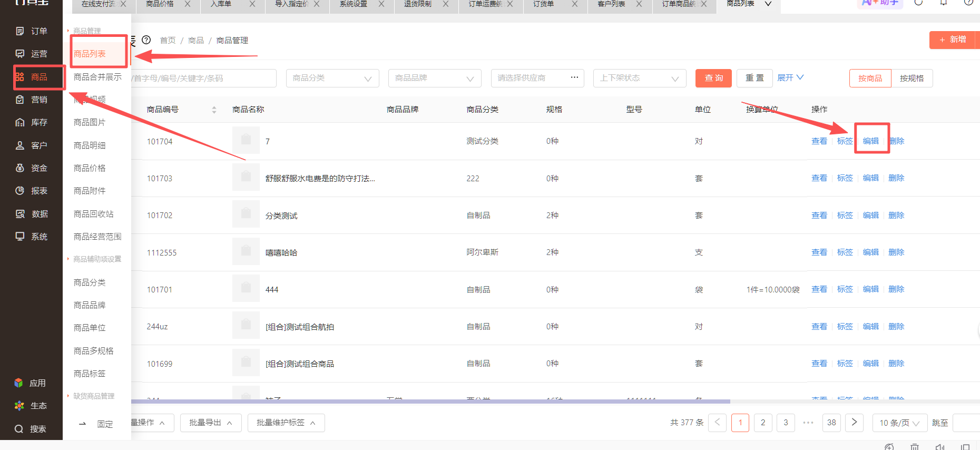Focus the keyword search input field
Viewport: 980px width, 450px height.
click(x=204, y=78)
